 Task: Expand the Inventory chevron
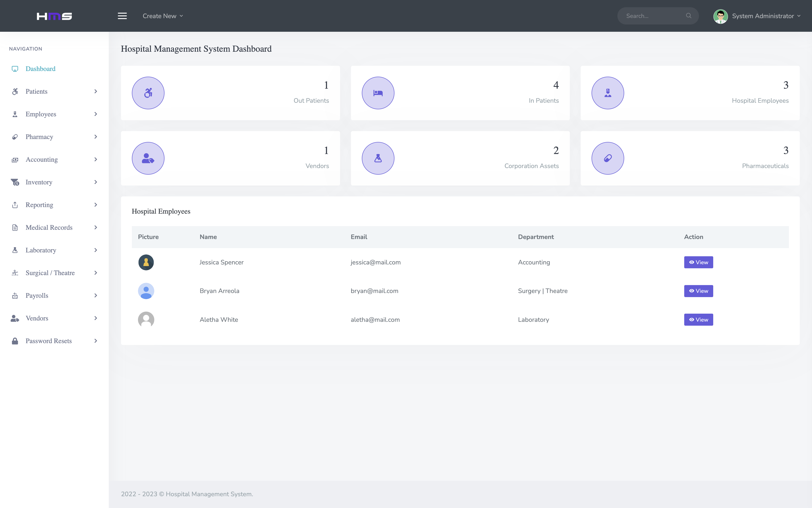[96, 182]
